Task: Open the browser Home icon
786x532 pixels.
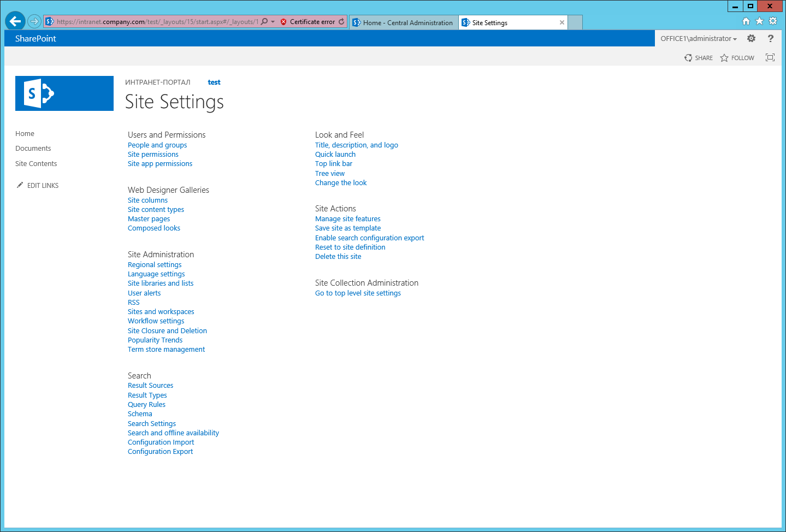Action: click(746, 21)
